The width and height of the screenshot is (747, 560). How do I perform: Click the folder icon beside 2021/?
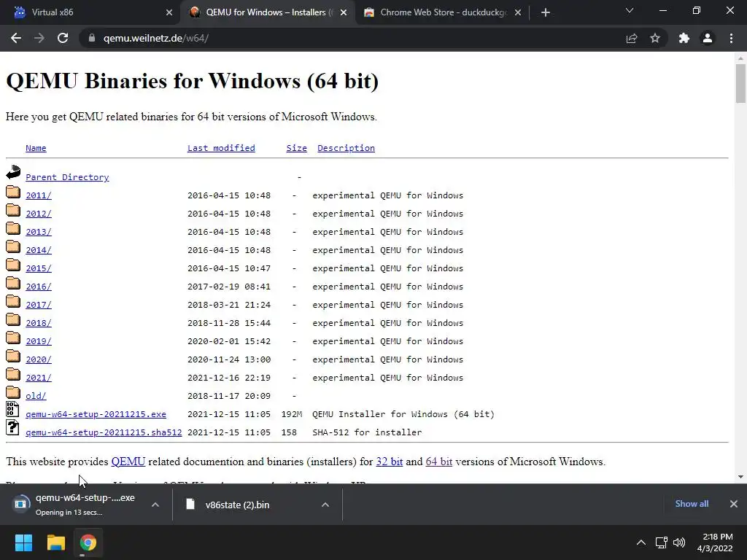tap(13, 374)
